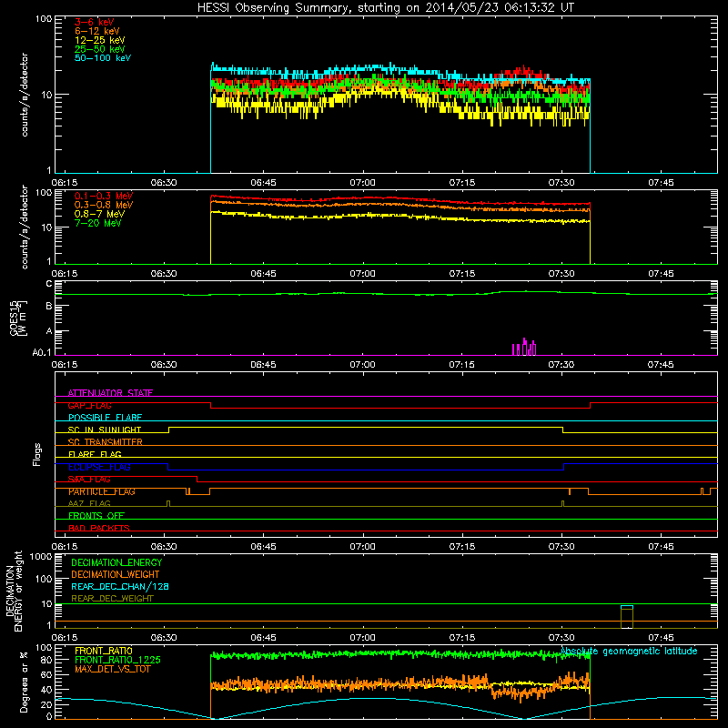Click the C level label on the GOES axis
Image resolution: width=728 pixels, height=728 pixels.
(x=49, y=284)
